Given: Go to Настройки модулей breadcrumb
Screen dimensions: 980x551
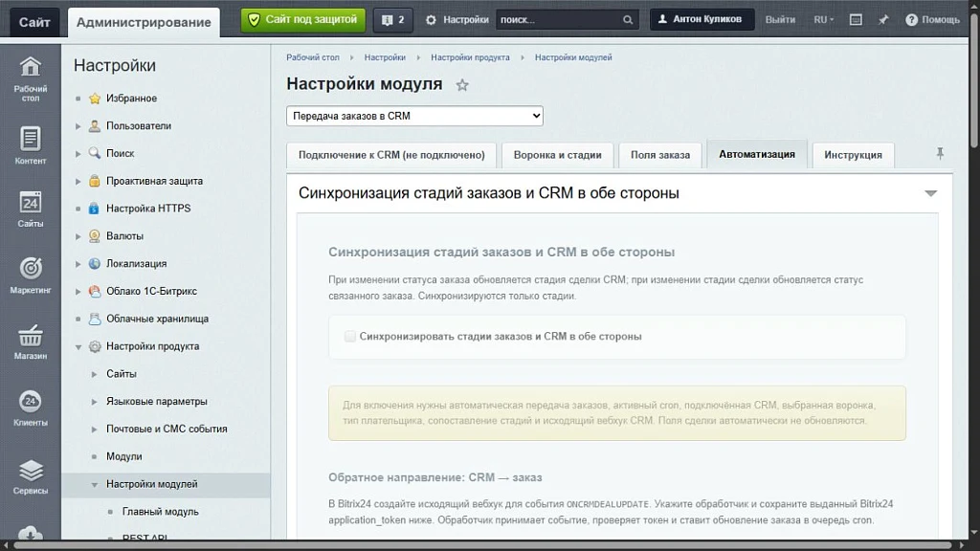Looking at the screenshot, I should [573, 57].
